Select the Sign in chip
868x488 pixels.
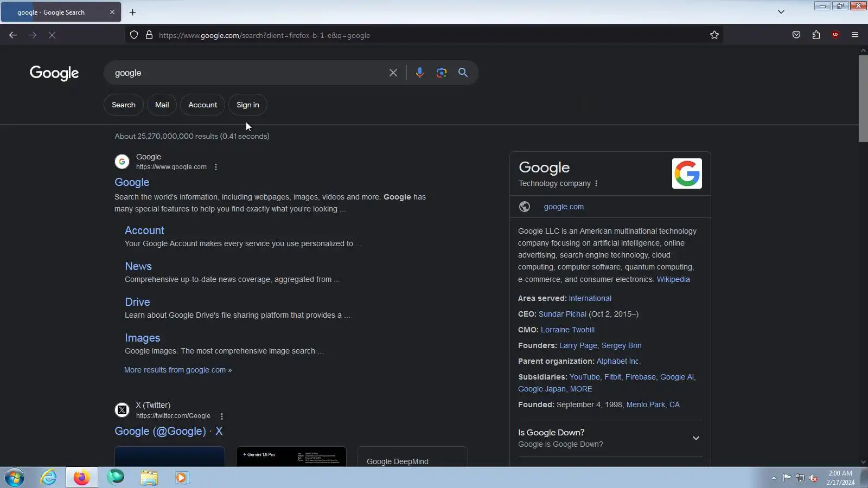point(248,105)
